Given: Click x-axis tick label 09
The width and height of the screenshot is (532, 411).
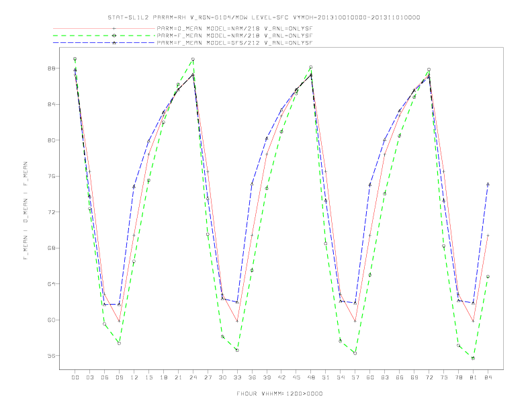Looking at the screenshot, I should (x=119, y=377).
